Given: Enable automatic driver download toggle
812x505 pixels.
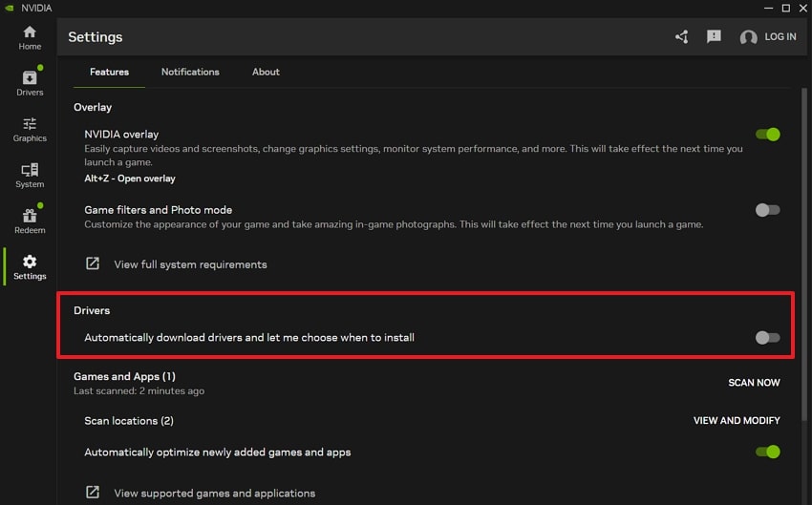Looking at the screenshot, I should click(767, 338).
